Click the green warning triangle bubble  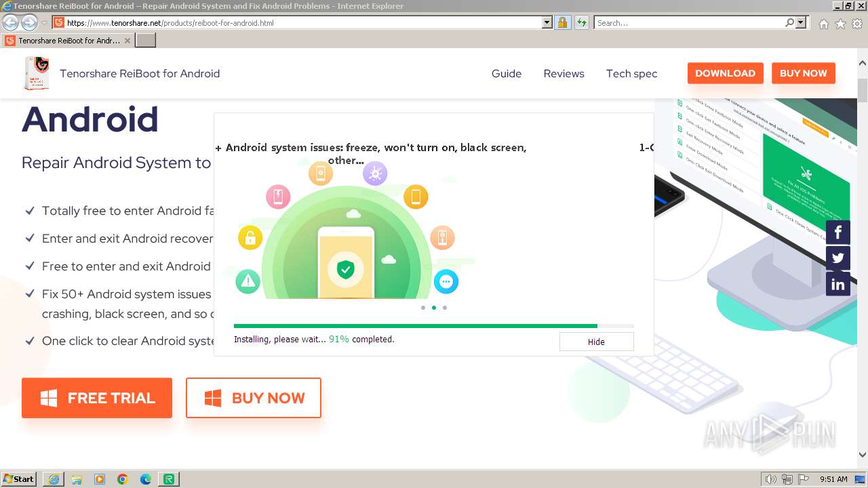point(248,281)
